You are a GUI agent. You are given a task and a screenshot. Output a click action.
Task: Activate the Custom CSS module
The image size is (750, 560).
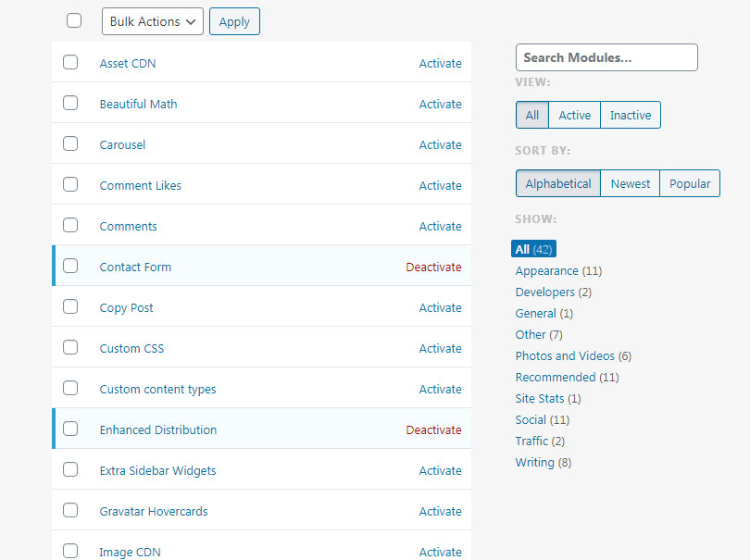click(x=440, y=349)
